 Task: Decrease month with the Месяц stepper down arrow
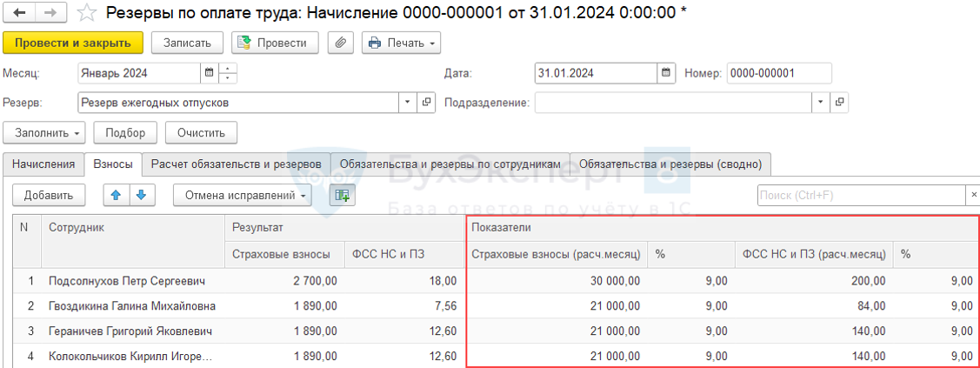(228, 78)
